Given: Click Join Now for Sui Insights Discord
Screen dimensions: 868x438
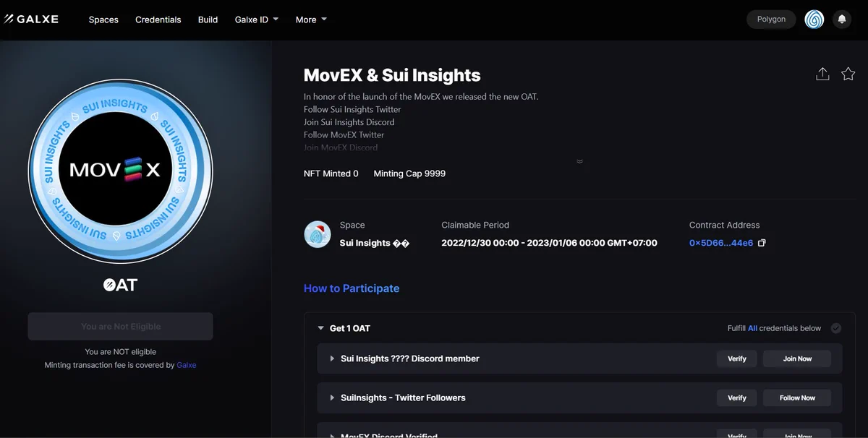Looking at the screenshot, I should (797, 358).
